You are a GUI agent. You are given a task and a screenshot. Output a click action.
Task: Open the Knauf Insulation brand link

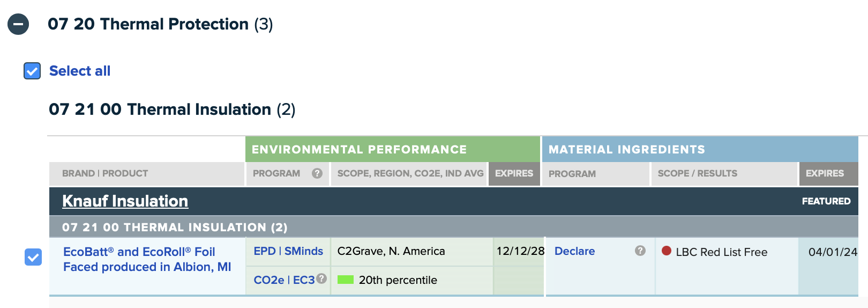(x=125, y=201)
